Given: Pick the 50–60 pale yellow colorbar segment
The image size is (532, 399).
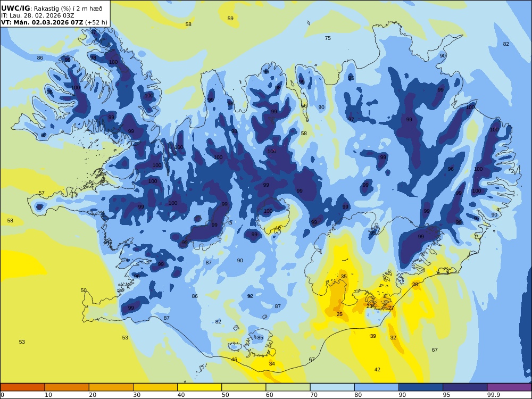Looking at the screenshot, I should 244,387.
